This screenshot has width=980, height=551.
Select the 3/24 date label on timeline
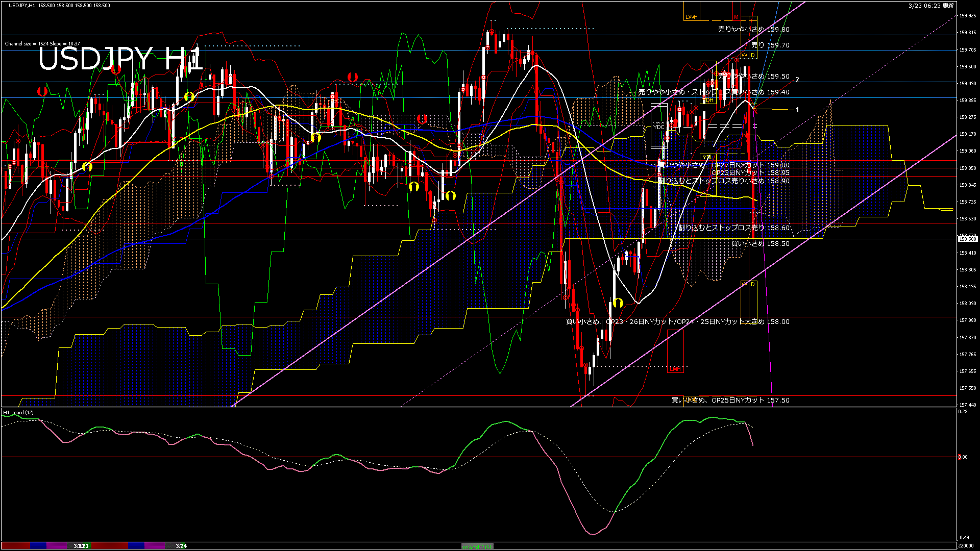(x=181, y=546)
